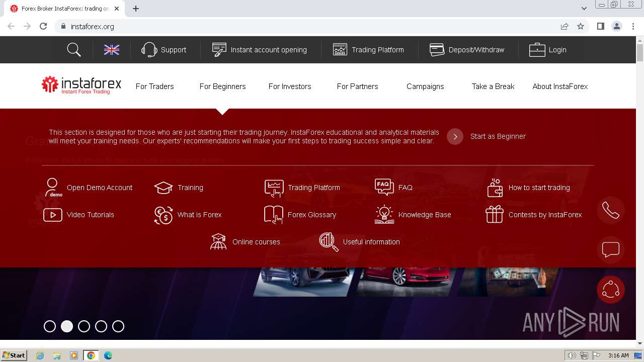Open the Forex Glossary link
Image resolution: width=644 pixels, height=362 pixels.
(x=312, y=215)
